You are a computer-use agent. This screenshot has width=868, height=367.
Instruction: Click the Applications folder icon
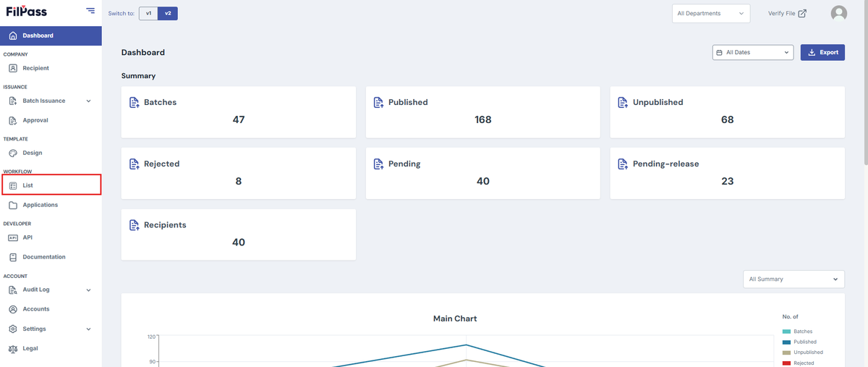pyautogui.click(x=13, y=206)
